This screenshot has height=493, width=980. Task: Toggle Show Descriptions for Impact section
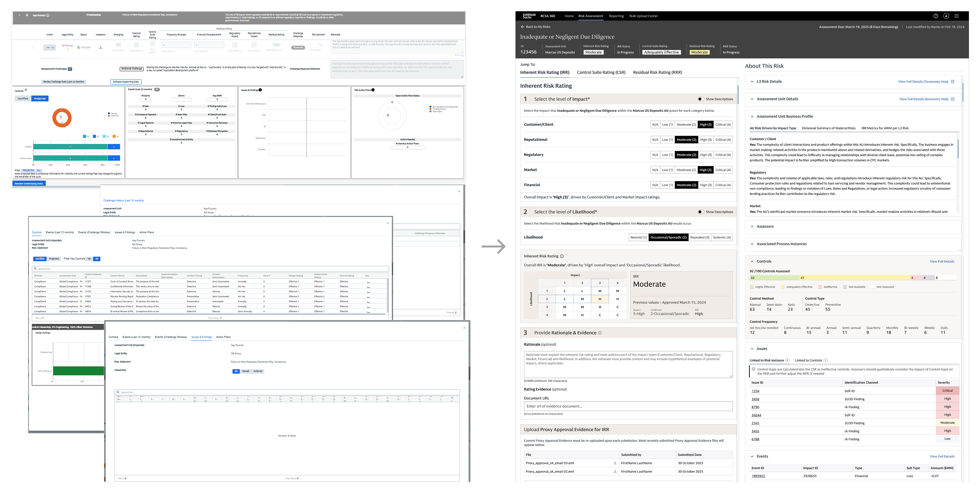pos(700,99)
